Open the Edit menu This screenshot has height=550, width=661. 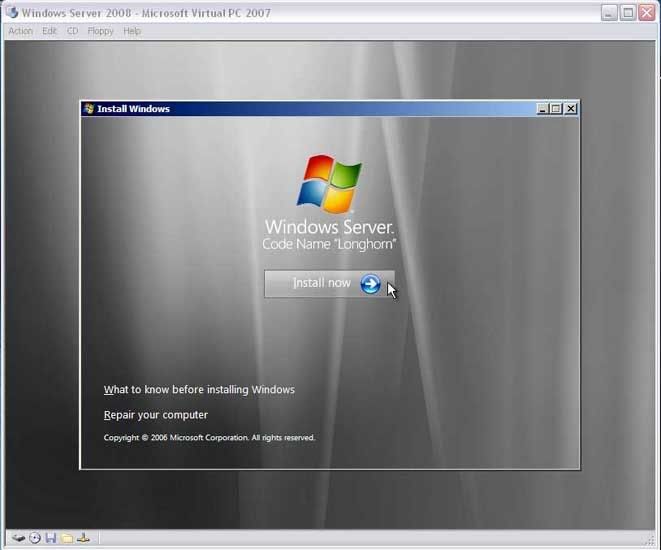49,31
